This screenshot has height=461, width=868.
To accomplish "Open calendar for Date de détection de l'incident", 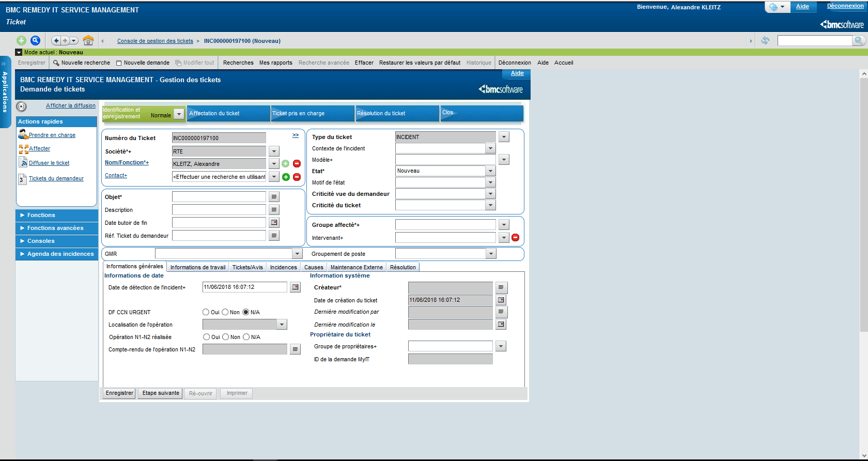I will (x=295, y=287).
